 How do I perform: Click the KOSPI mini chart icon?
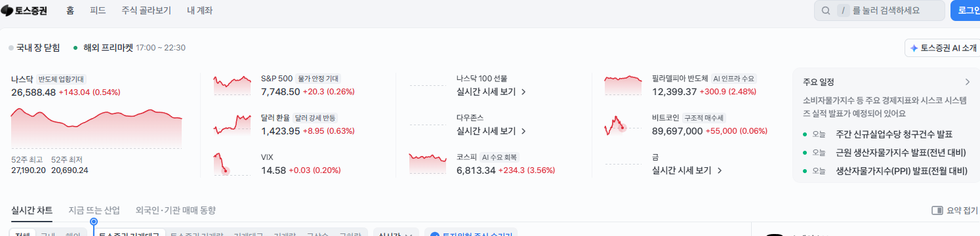[428, 164]
